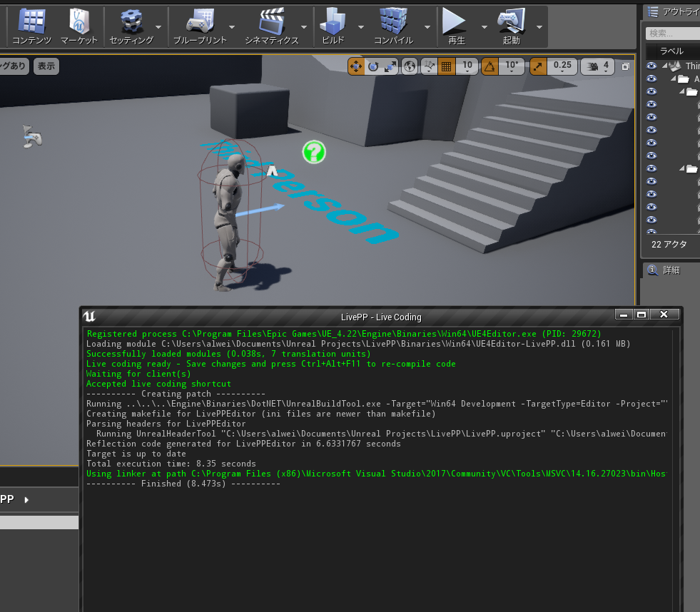This screenshot has height=612, width=700.
Task: Click 'Total execution time: 8.35 seconds' line
Action: click(171, 464)
